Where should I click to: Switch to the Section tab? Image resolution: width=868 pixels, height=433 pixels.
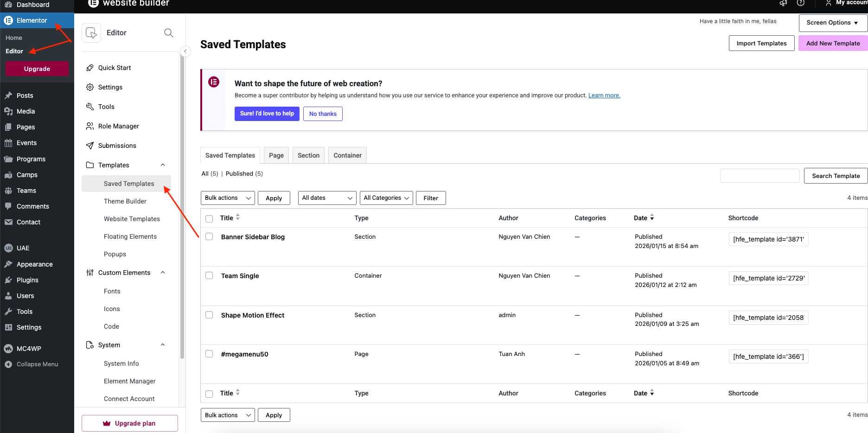(x=308, y=155)
